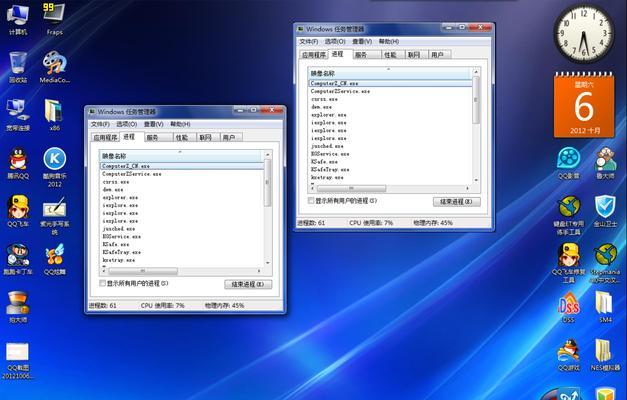Open 查看(V) menu in right Task Manager
Image resolution: width=627 pixels, height=400 pixels.
[x=362, y=41]
